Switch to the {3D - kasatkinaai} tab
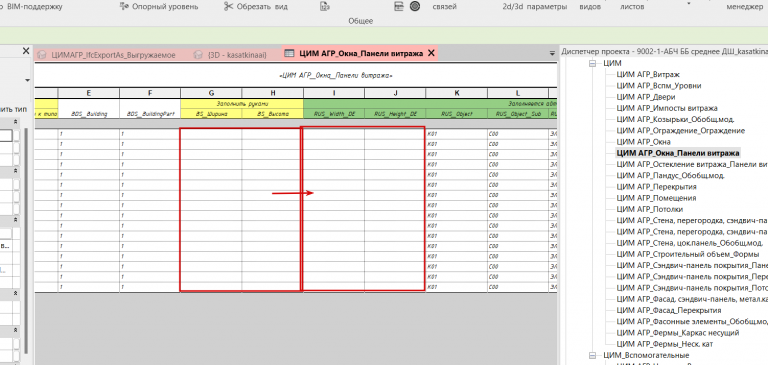 pos(237,54)
